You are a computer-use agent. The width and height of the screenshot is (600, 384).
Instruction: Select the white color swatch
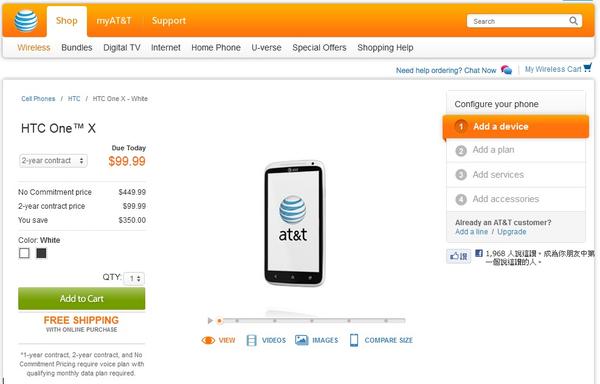[x=24, y=253]
